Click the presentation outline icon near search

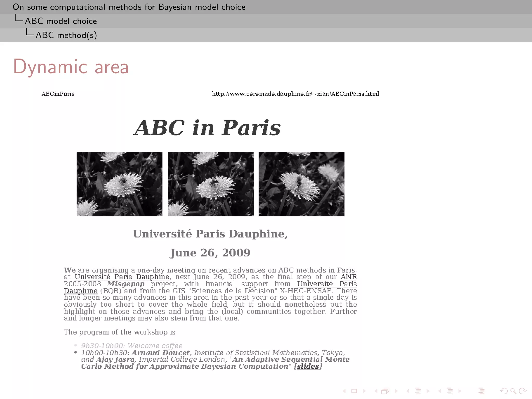(x=482, y=391)
